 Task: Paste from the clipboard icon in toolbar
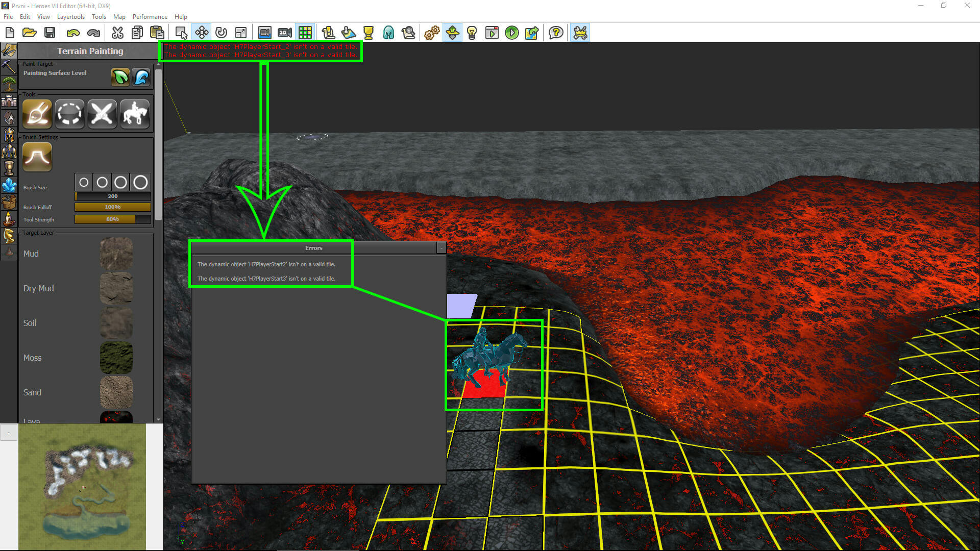click(157, 33)
